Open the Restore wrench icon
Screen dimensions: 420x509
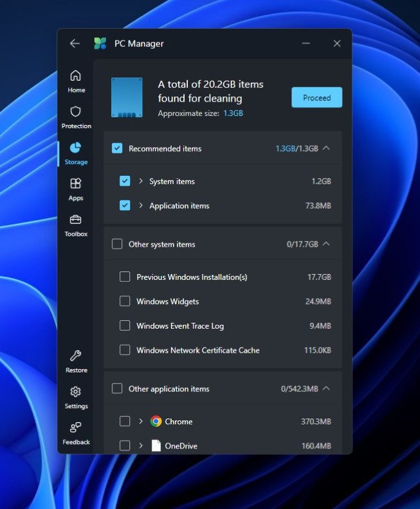(x=75, y=356)
